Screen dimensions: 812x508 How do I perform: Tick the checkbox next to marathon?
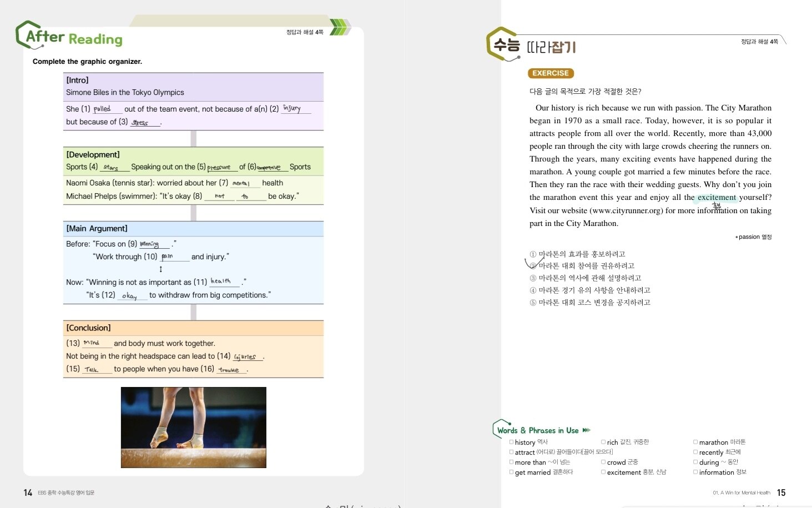[x=695, y=442]
